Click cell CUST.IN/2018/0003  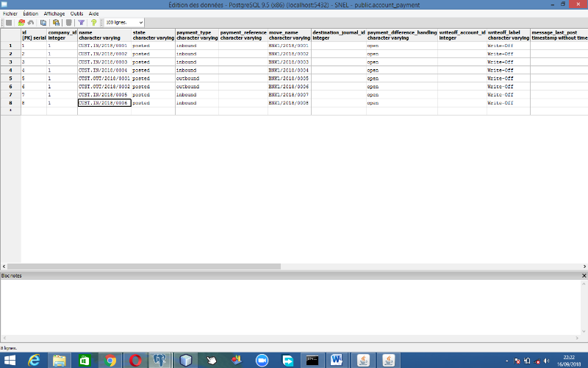coord(104,62)
